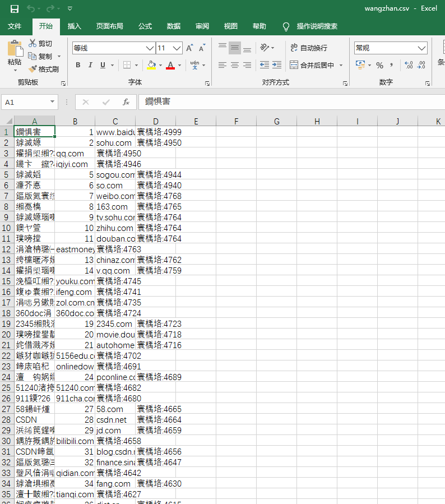Viewport: 445px width, 504px height.
Task: Copy the selection with 复制
Action: coord(40,56)
